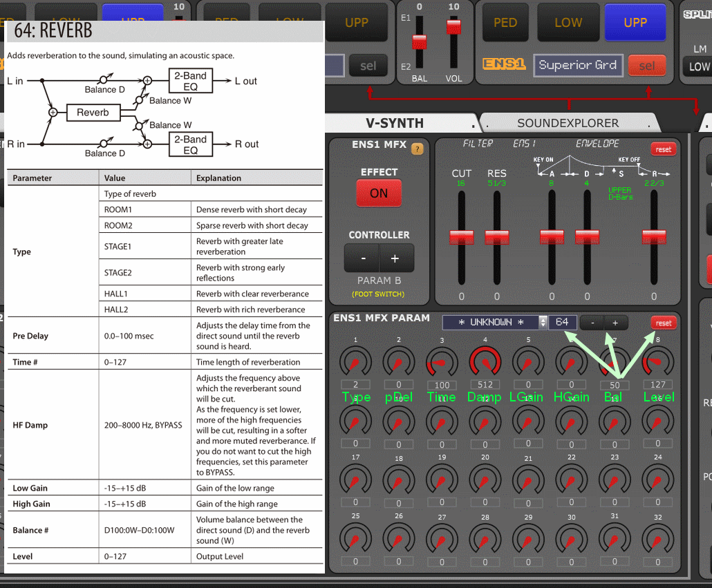
Task: Click the LOW button under LM
Action: point(698,67)
